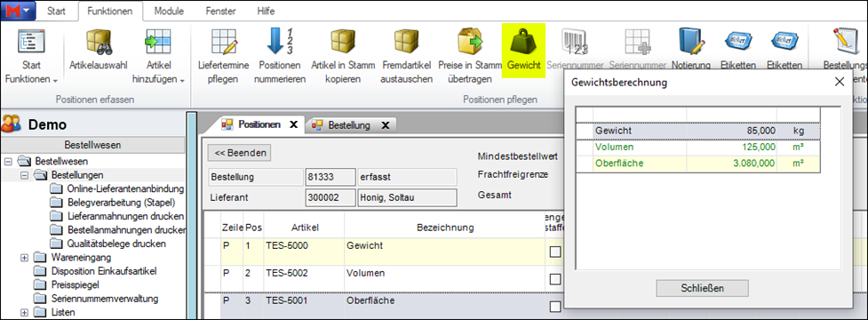Click Fremdartikel austauschen icon
The image size is (868, 320).
point(406,42)
